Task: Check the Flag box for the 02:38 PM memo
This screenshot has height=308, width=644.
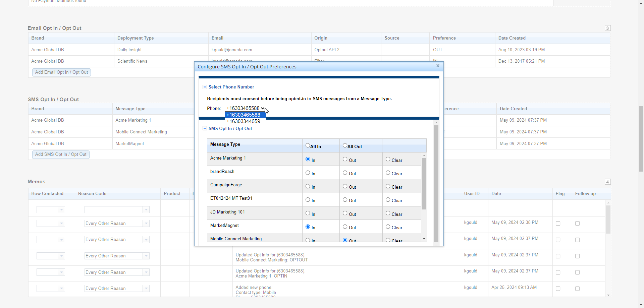Action: coord(558,224)
